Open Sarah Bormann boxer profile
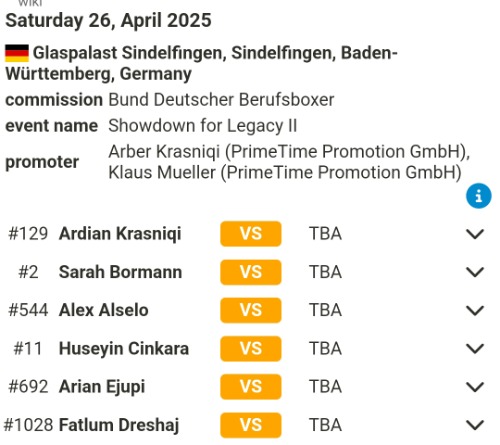The width and height of the screenshot is (500, 445). pyautogui.click(x=120, y=272)
